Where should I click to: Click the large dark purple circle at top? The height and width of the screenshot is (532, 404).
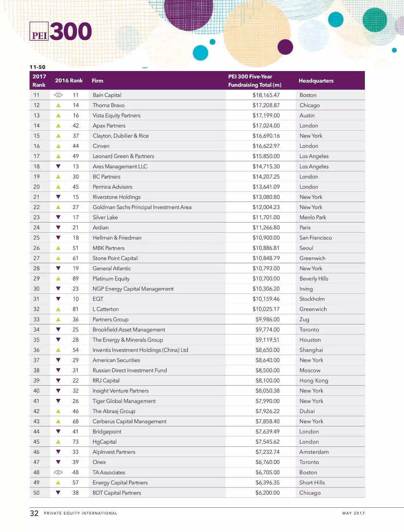point(189,13)
